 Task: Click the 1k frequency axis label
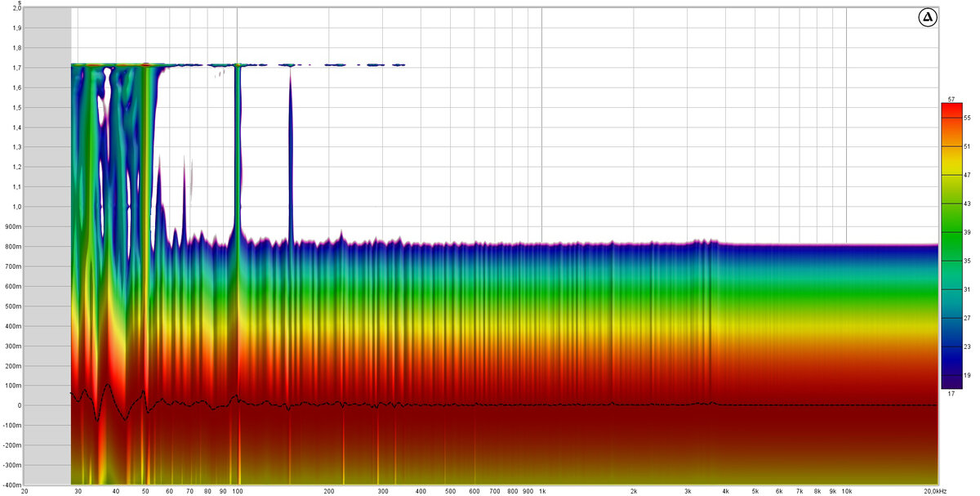click(541, 491)
